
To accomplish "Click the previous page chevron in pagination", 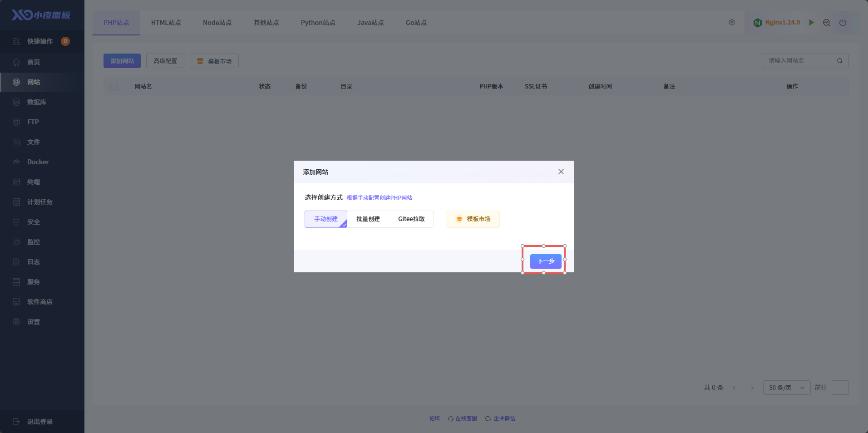I will pos(734,388).
